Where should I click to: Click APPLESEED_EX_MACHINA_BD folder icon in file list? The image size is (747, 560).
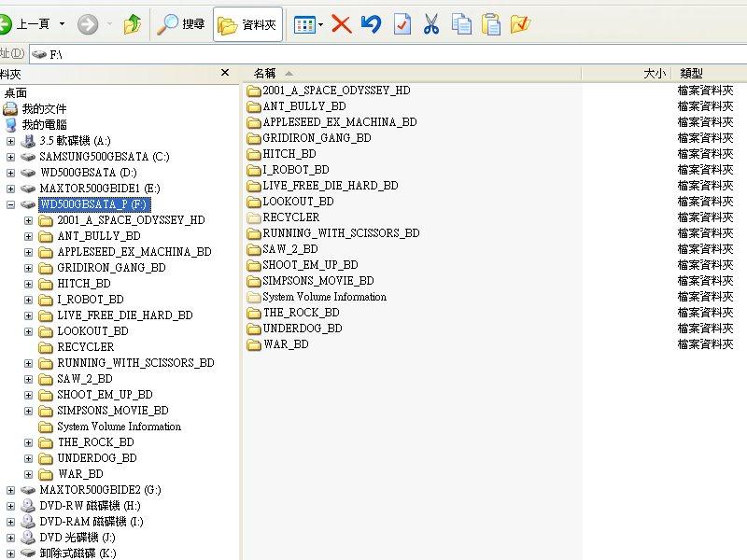point(254,122)
